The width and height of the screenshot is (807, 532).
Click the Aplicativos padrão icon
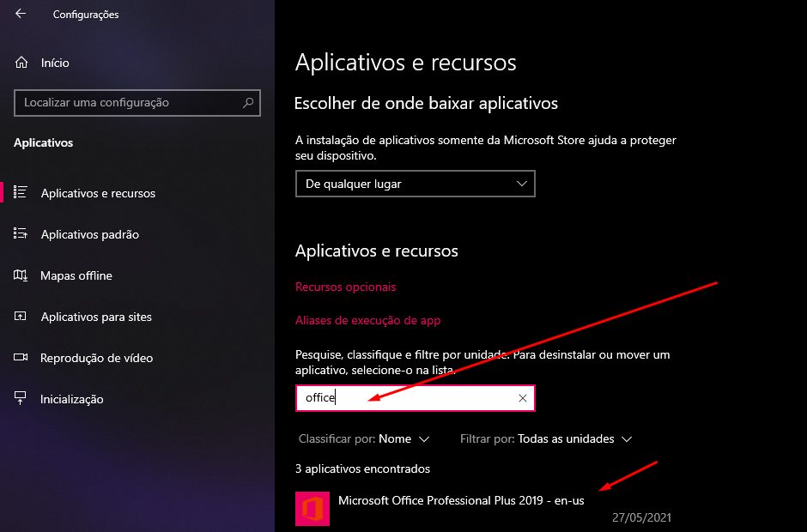pos(20,233)
